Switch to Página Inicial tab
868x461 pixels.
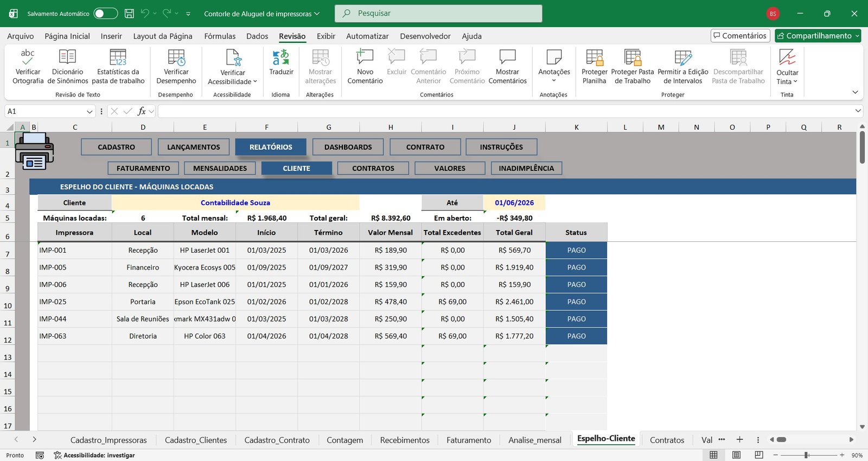click(x=67, y=36)
